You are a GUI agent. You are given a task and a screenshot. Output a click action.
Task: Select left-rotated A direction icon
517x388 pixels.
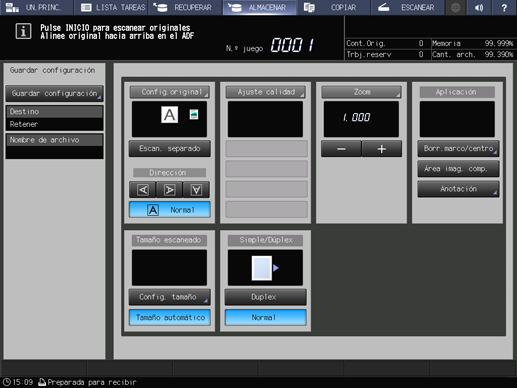(x=143, y=190)
